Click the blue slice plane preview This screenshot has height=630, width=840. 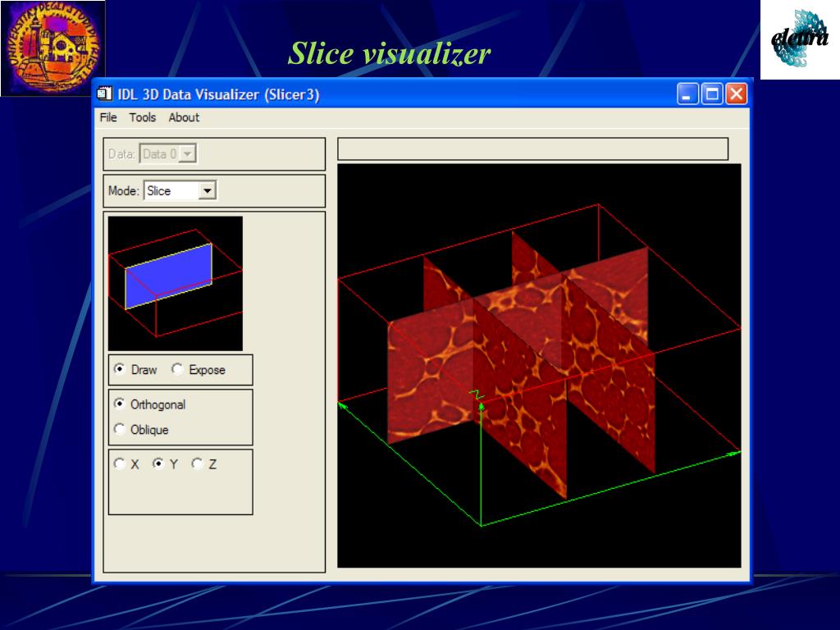click(169, 276)
